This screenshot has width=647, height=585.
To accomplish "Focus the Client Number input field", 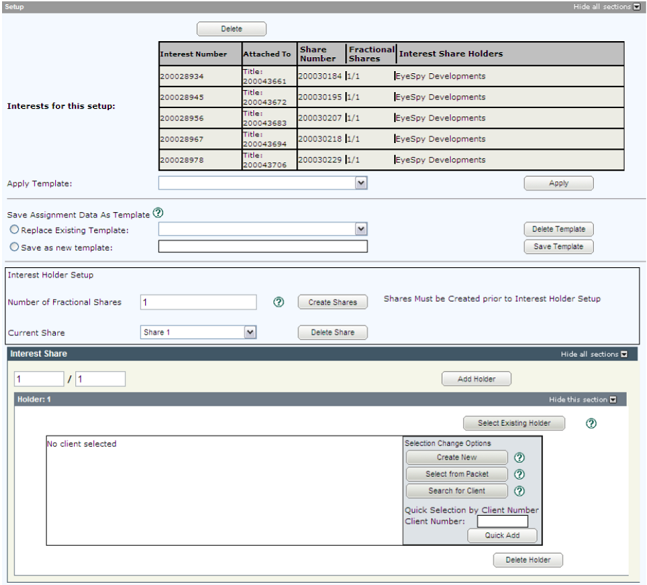I will (503, 521).
